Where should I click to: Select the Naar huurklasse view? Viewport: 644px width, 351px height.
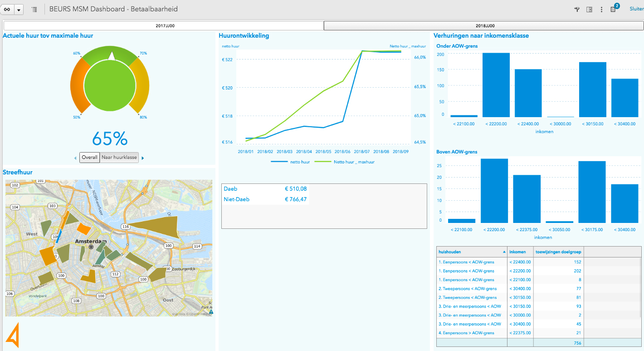119,158
